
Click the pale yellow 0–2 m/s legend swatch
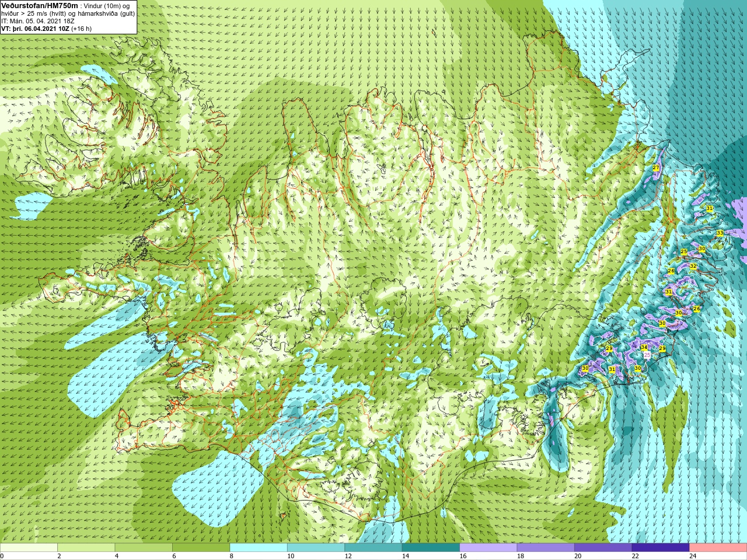pyautogui.click(x=29, y=548)
